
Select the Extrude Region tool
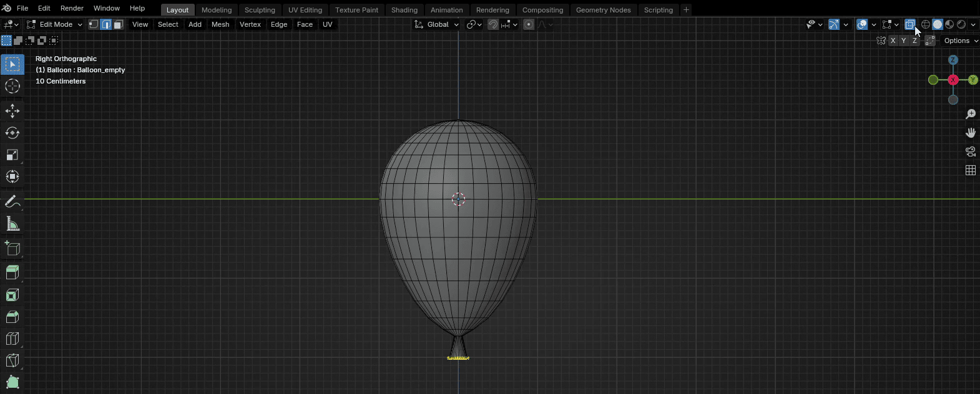tap(12, 272)
